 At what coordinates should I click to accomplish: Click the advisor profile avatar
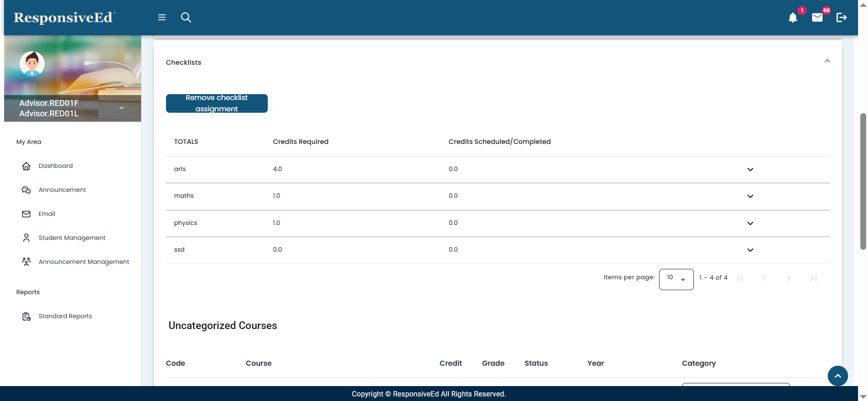[x=32, y=64]
